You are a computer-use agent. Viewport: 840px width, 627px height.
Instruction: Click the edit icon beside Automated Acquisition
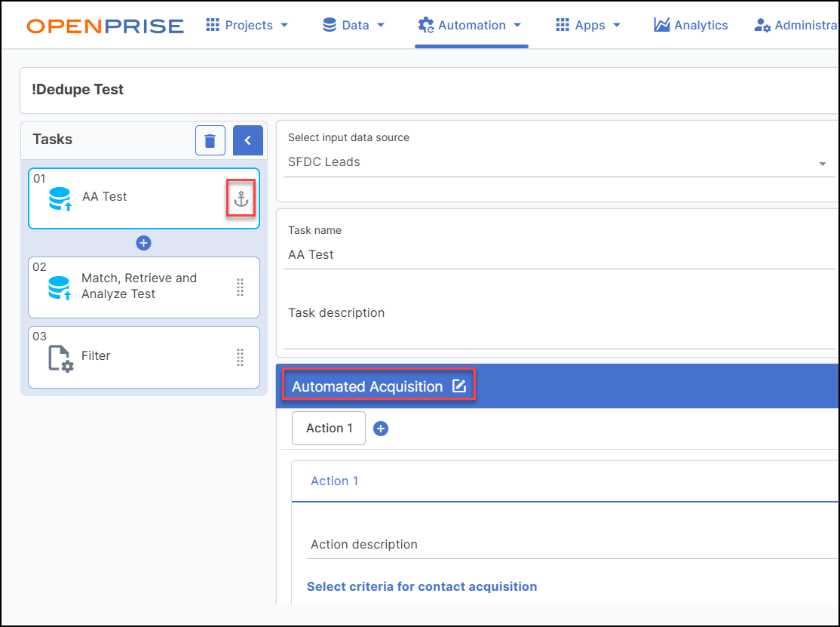point(459,386)
